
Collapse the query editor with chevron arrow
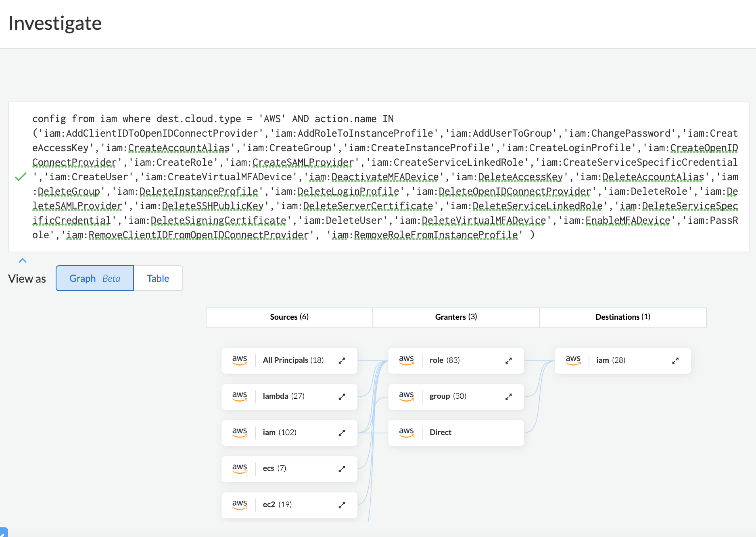[x=23, y=260]
